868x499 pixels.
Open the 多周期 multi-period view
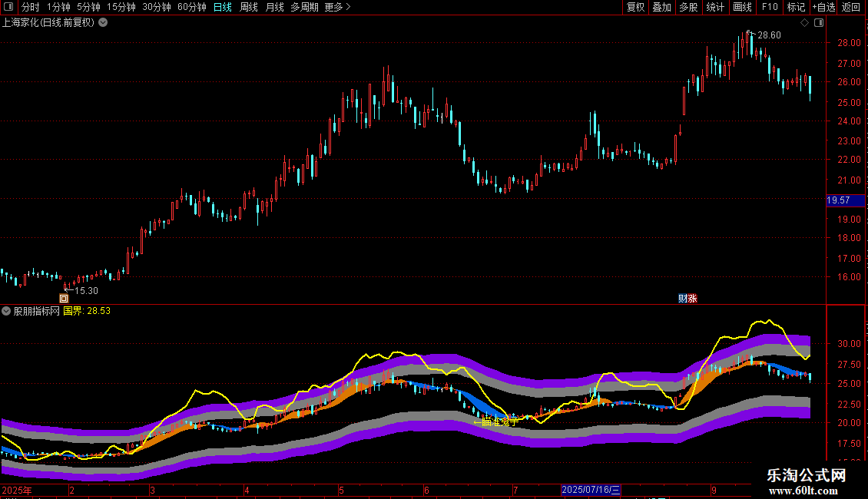304,7
